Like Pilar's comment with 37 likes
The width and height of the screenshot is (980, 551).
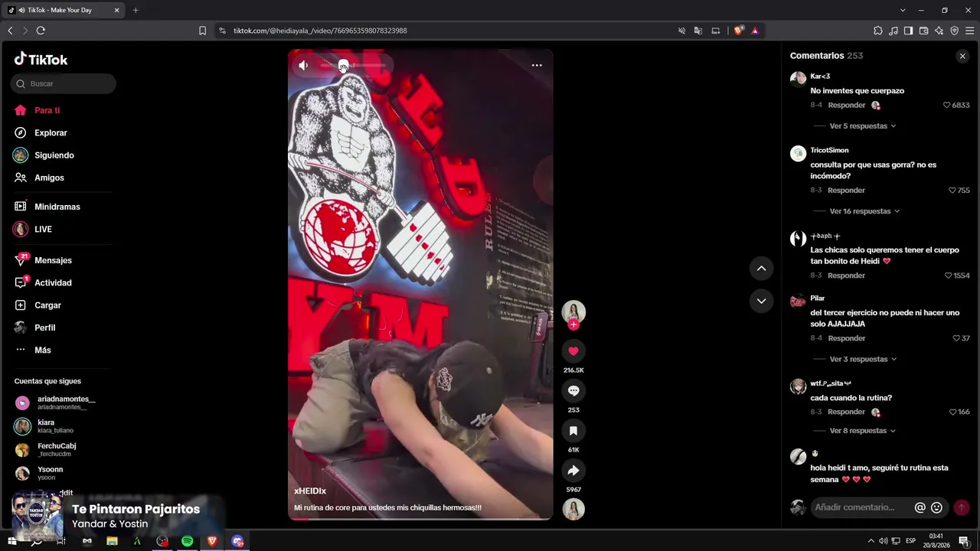pos(956,338)
